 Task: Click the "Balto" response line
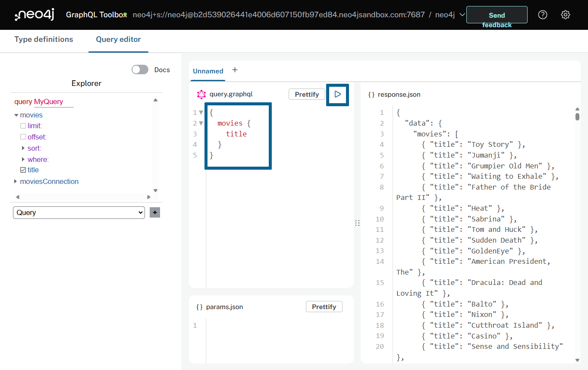pyautogui.click(x=465, y=304)
